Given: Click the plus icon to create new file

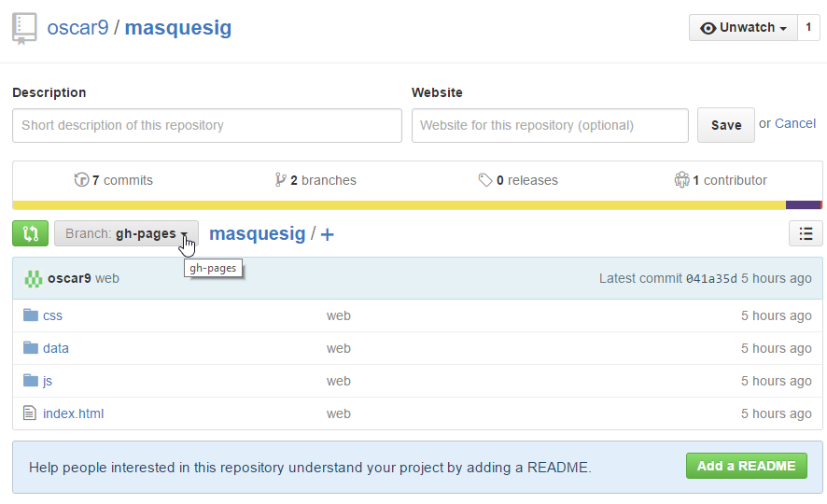Looking at the screenshot, I should tap(328, 234).
